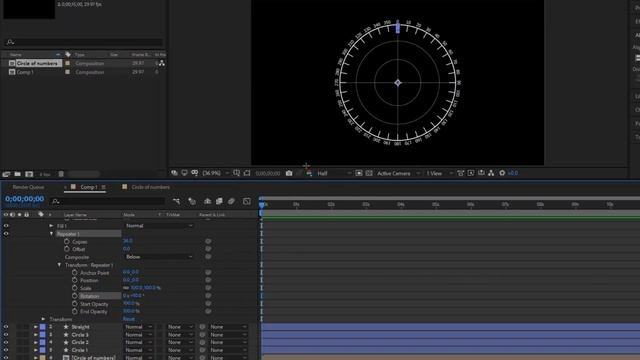Image resolution: width=640 pixels, height=360 pixels.
Task: Hide the Straight layer eye icon
Action: pyautogui.click(x=6, y=327)
